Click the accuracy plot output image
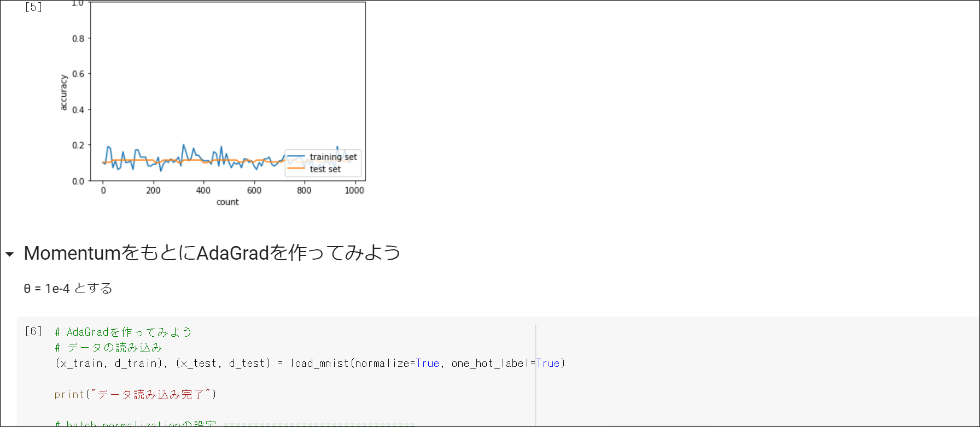The width and height of the screenshot is (980, 427). (x=212, y=104)
